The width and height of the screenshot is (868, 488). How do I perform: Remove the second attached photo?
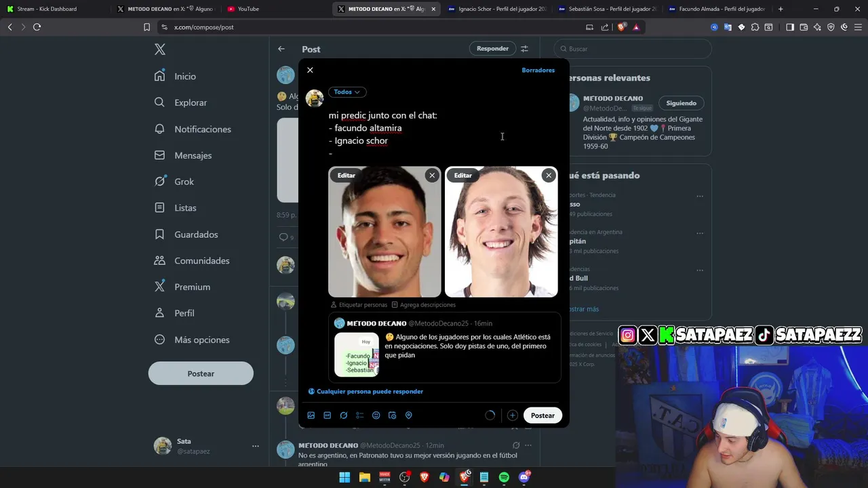[x=549, y=176]
